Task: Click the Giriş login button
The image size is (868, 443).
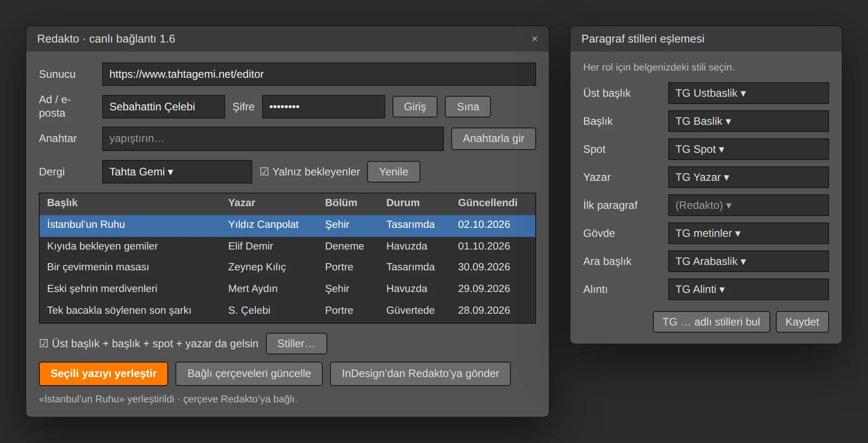Action: pyautogui.click(x=415, y=107)
